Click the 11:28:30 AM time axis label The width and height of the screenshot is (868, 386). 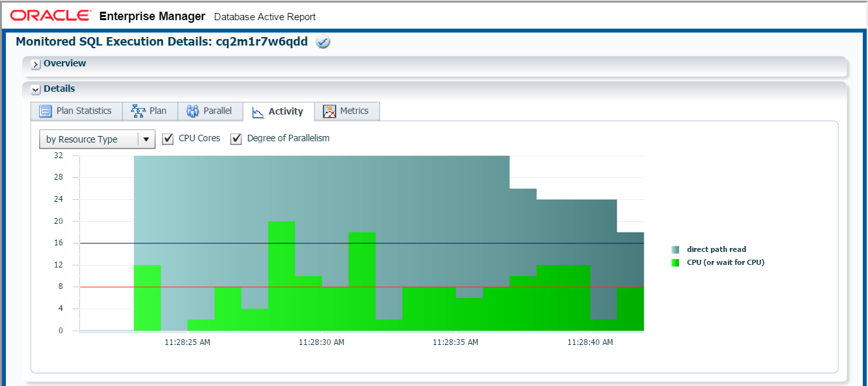click(x=321, y=342)
